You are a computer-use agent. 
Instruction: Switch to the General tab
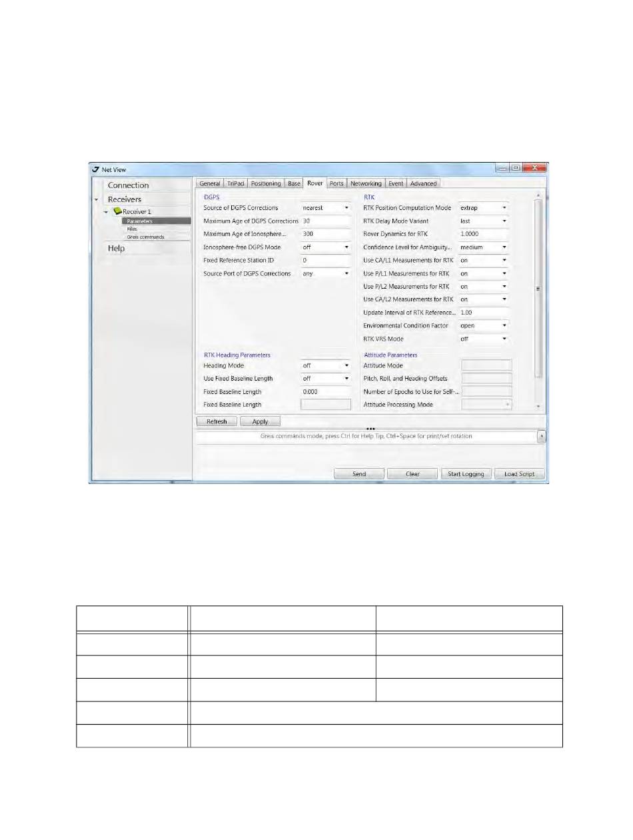click(x=210, y=183)
